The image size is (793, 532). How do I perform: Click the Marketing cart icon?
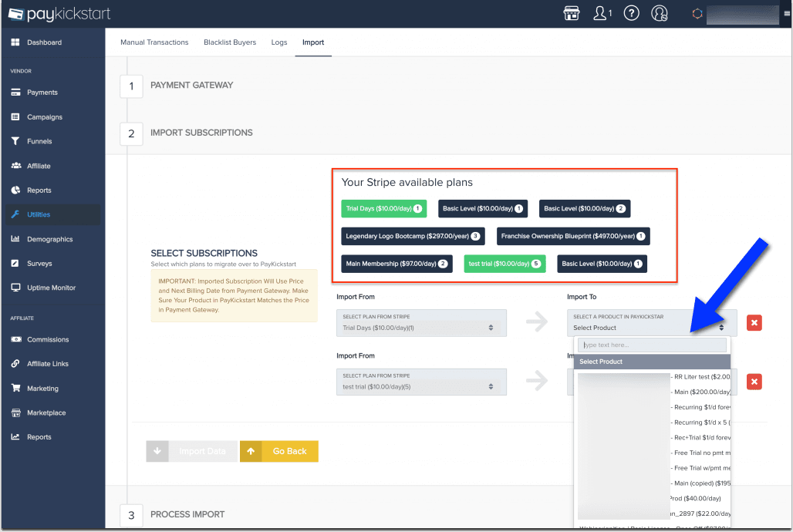[x=15, y=388]
